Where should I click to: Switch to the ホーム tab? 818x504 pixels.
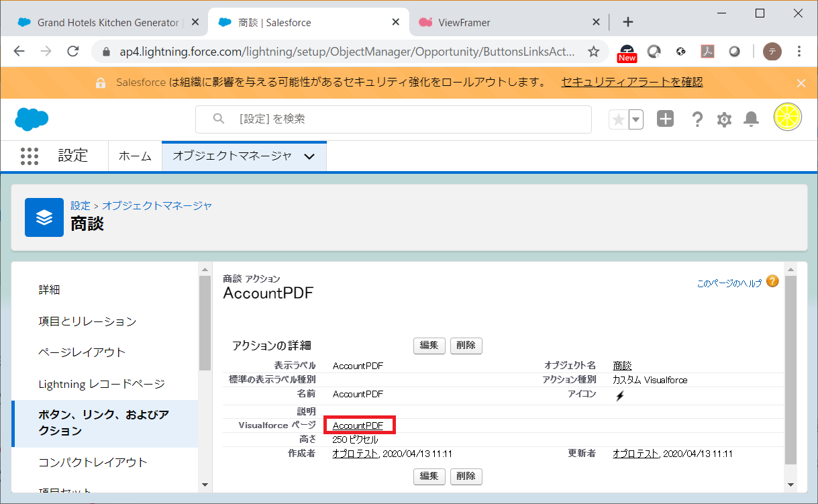coord(135,156)
